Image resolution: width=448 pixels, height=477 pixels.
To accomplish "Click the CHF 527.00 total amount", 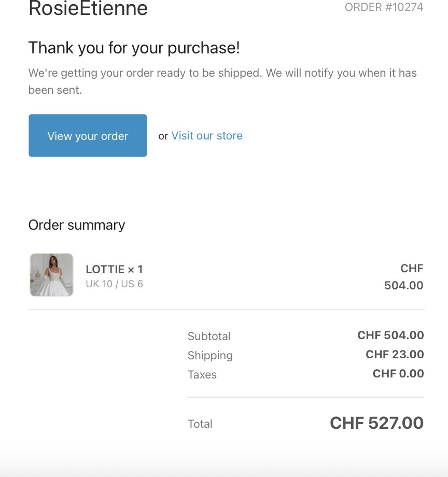I will point(376,423).
